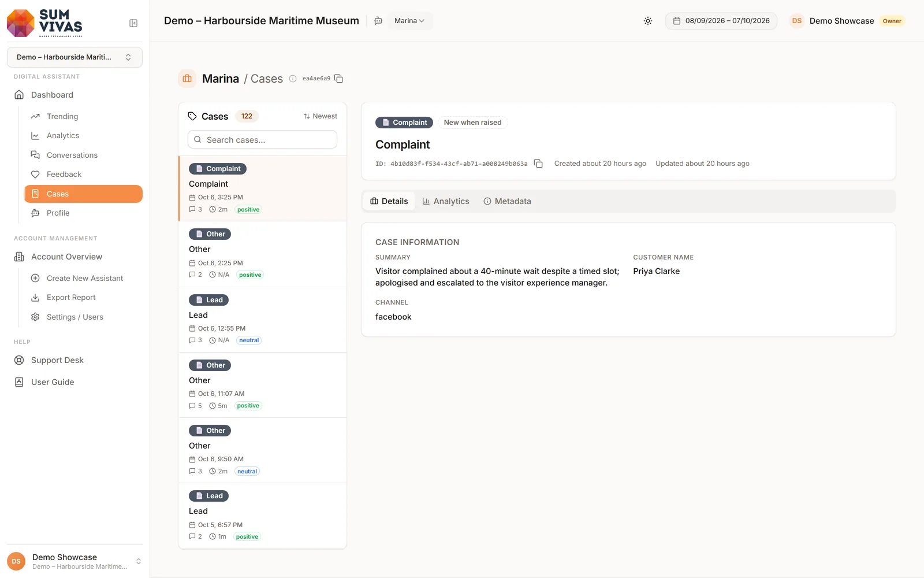
Task: Open Account Overview
Action: pyautogui.click(x=74, y=257)
